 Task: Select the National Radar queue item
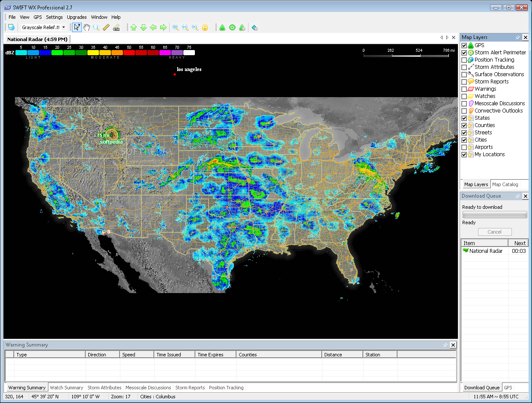click(x=486, y=251)
